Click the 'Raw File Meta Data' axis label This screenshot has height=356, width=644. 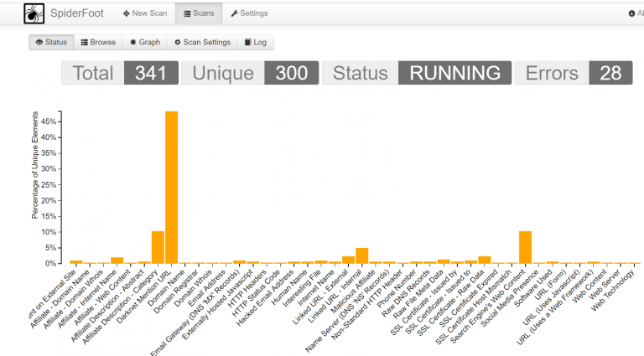click(418, 294)
